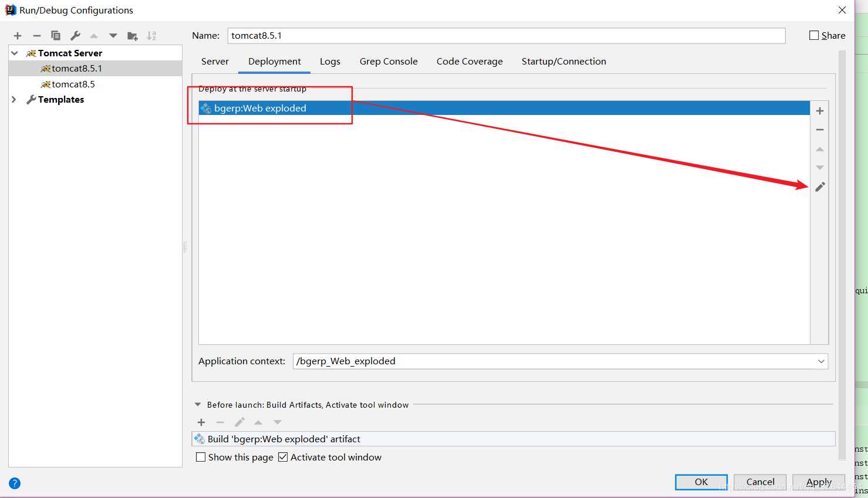Move deployment artifact up arrow
Image resolution: width=868 pixels, height=498 pixels.
tap(820, 149)
